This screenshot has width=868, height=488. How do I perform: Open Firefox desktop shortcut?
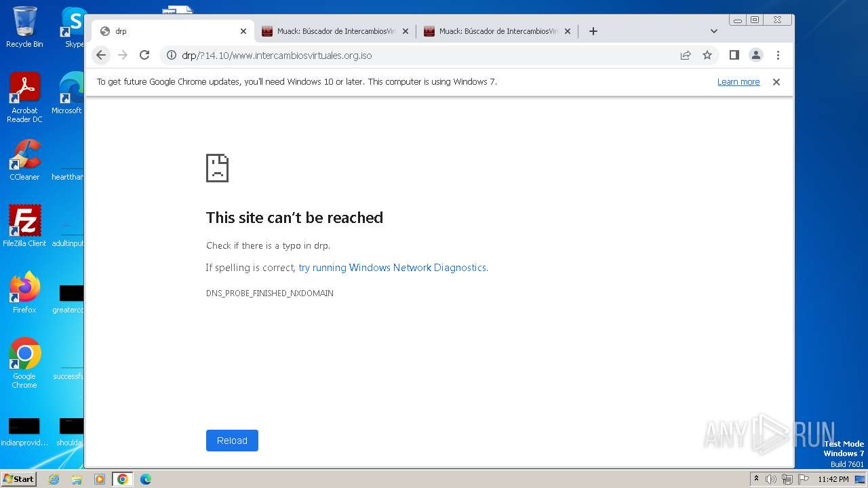click(24, 293)
